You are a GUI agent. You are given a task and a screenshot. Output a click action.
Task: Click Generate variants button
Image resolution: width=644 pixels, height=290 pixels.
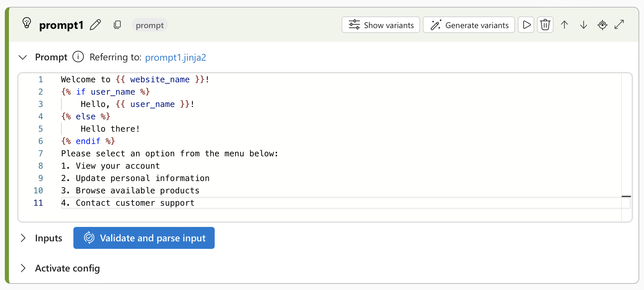tap(469, 25)
